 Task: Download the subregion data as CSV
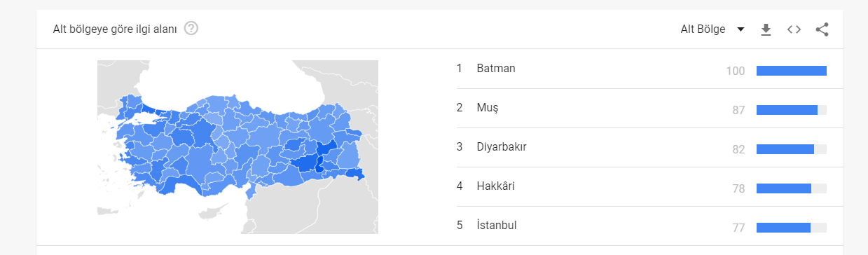click(x=766, y=29)
